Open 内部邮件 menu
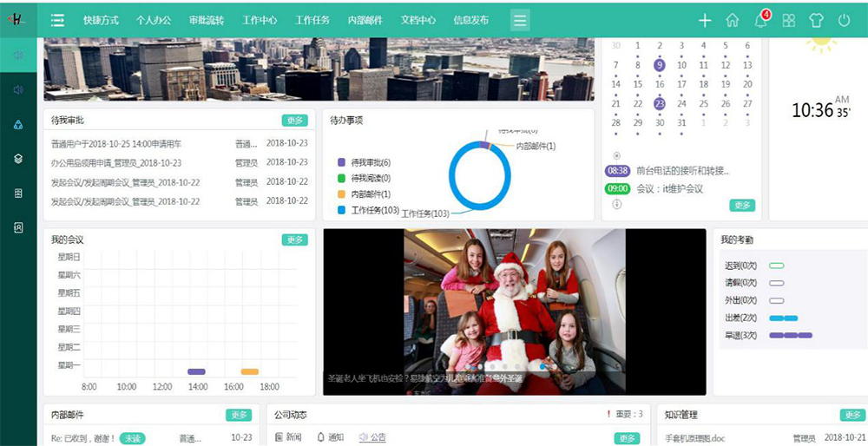 click(x=365, y=21)
